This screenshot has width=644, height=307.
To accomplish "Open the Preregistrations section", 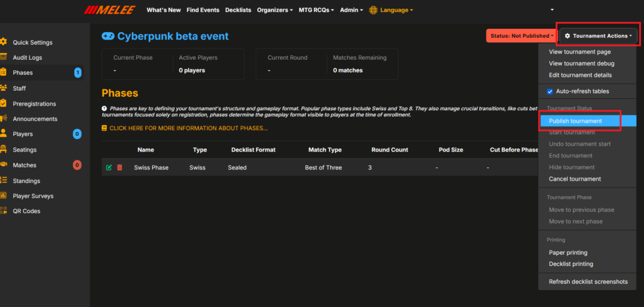I will tap(34, 104).
